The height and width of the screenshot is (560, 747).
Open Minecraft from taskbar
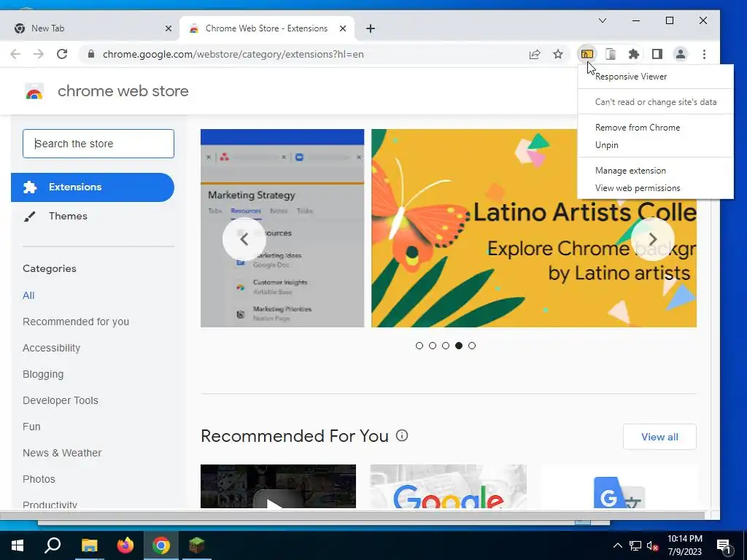197,545
